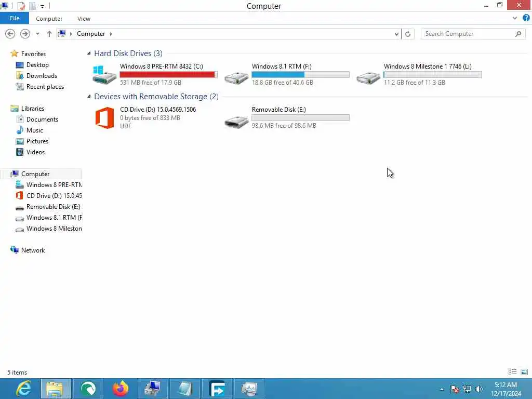Viewport: 532px width, 399px height.
Task: Click the L: drive usage bar
Action: 432,74
